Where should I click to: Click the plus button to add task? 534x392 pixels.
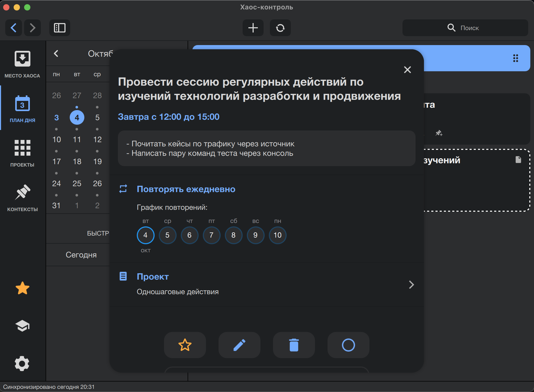pyautogui.click(x=253, y=28)
